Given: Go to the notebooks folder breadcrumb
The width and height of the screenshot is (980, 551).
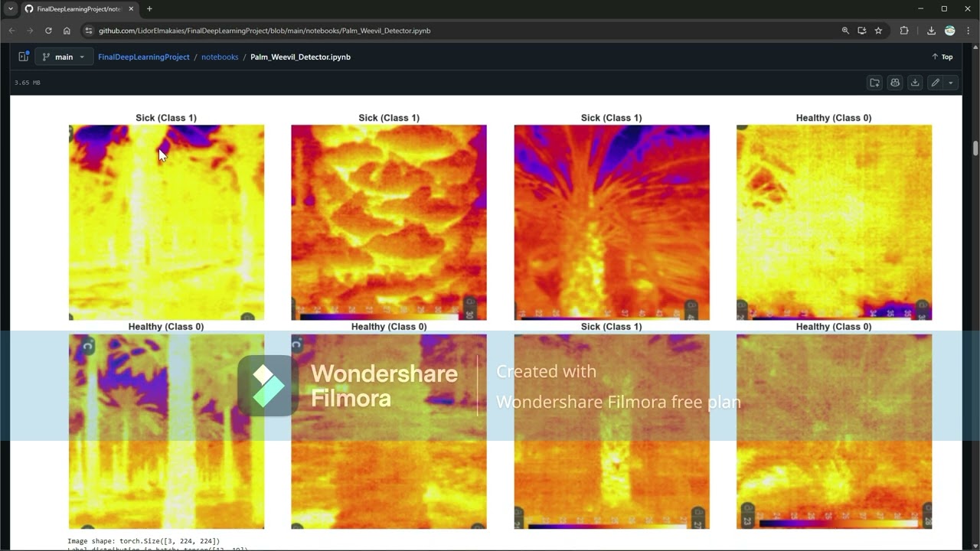Looking at the screenshot, I should tap(220, 57).
